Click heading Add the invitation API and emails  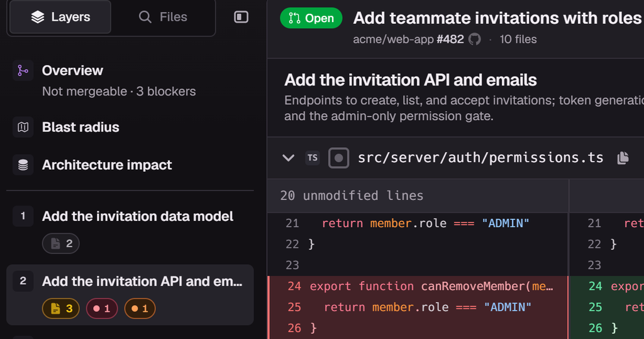click(x=410, y=80)
